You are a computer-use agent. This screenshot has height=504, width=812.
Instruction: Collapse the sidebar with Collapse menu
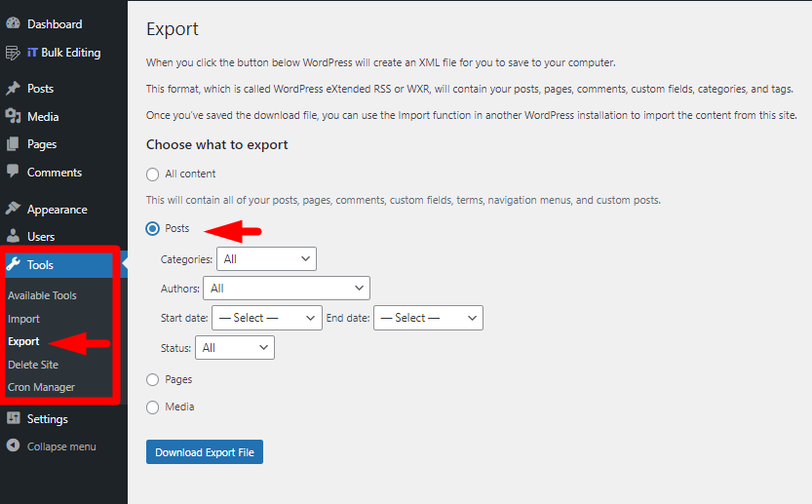coord(52,446)
